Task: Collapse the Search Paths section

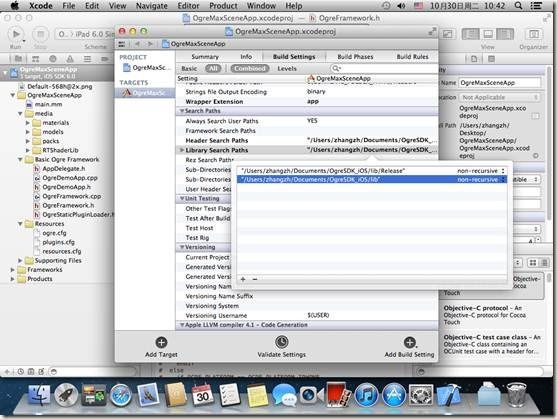Action: point(182,111)
